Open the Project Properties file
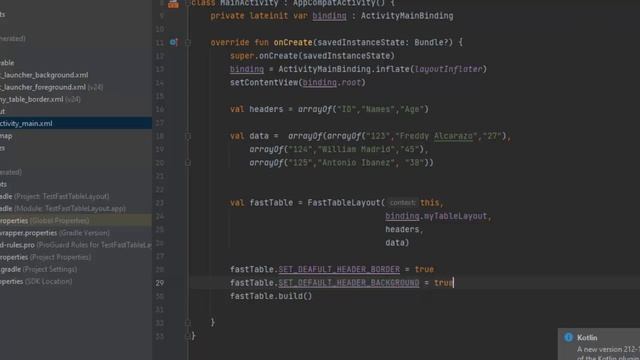640x360 pixels. (46, 257)
